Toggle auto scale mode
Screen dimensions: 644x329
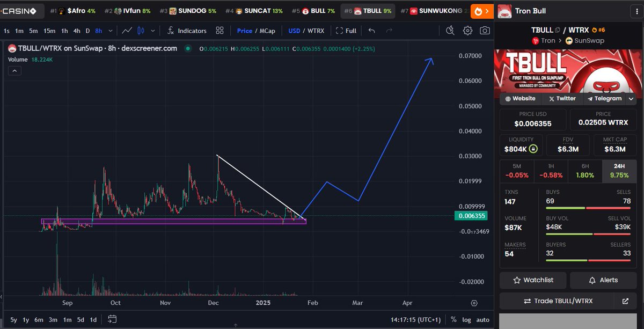pos(482,319)
